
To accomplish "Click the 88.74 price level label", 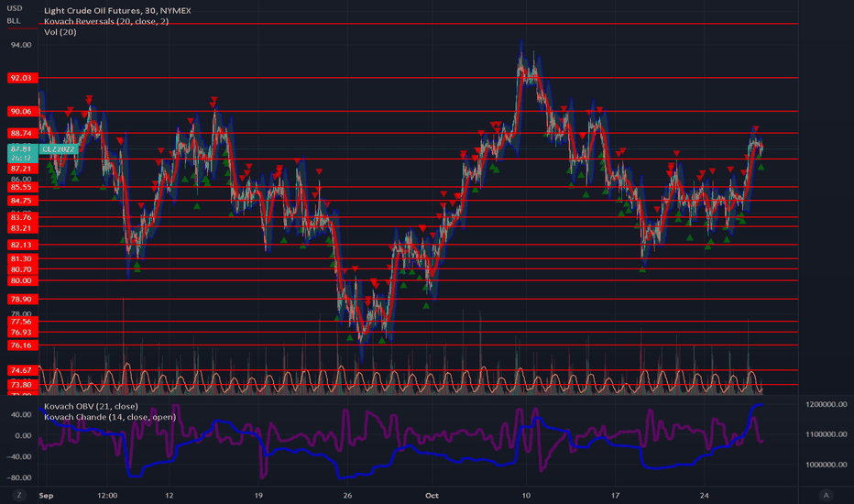I will (22, 133).
